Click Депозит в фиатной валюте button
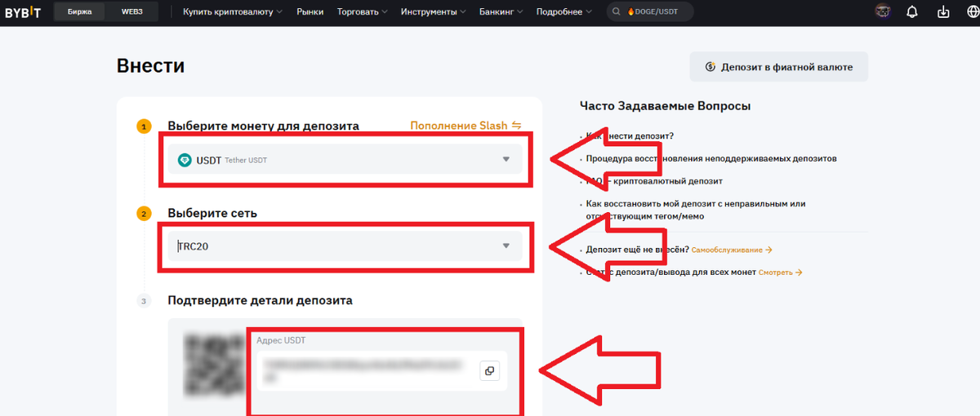 [779, 67]
